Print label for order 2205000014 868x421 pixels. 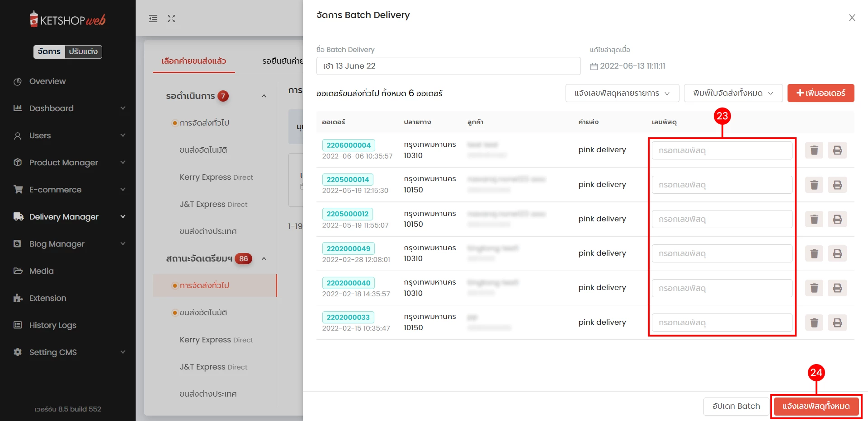[837, 185]
